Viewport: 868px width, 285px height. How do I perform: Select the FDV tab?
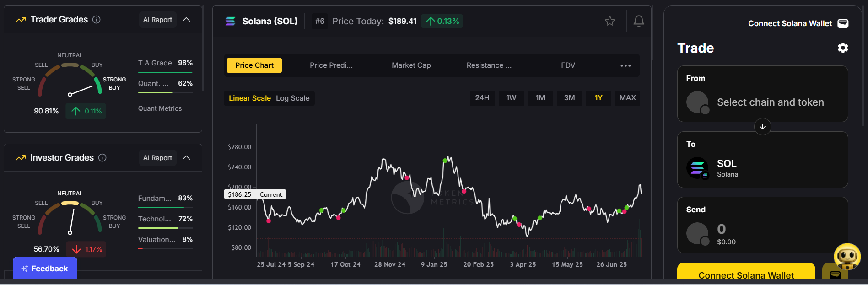pyautogui.click(x=568, y=65)
